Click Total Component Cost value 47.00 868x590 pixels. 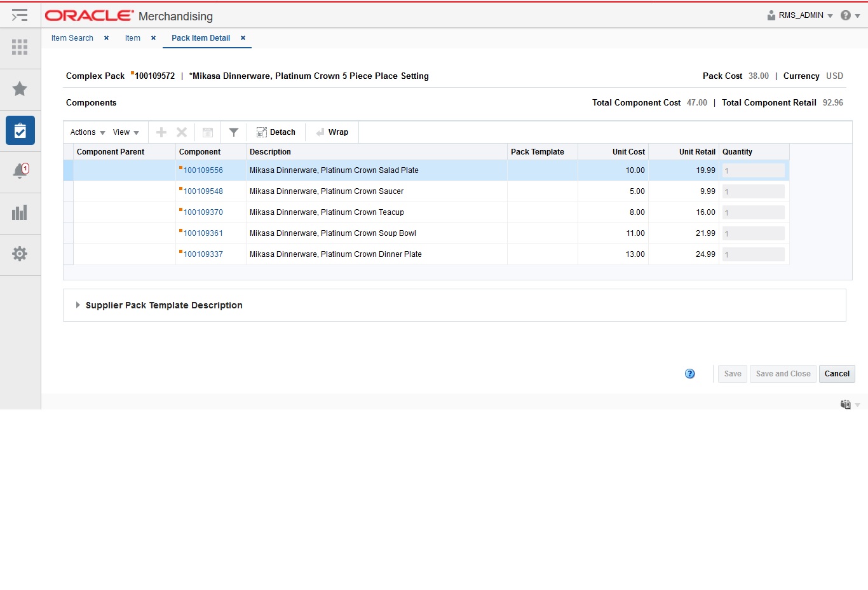697,102
